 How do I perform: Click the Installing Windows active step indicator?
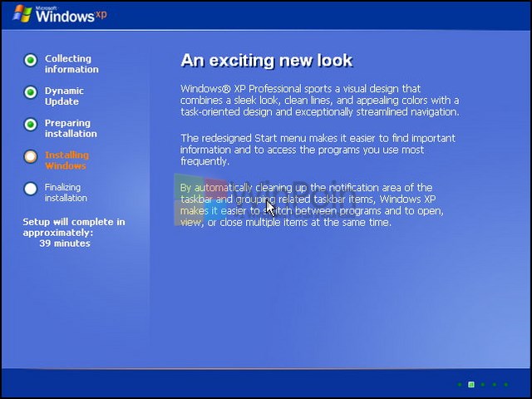[x=31, y=157]
